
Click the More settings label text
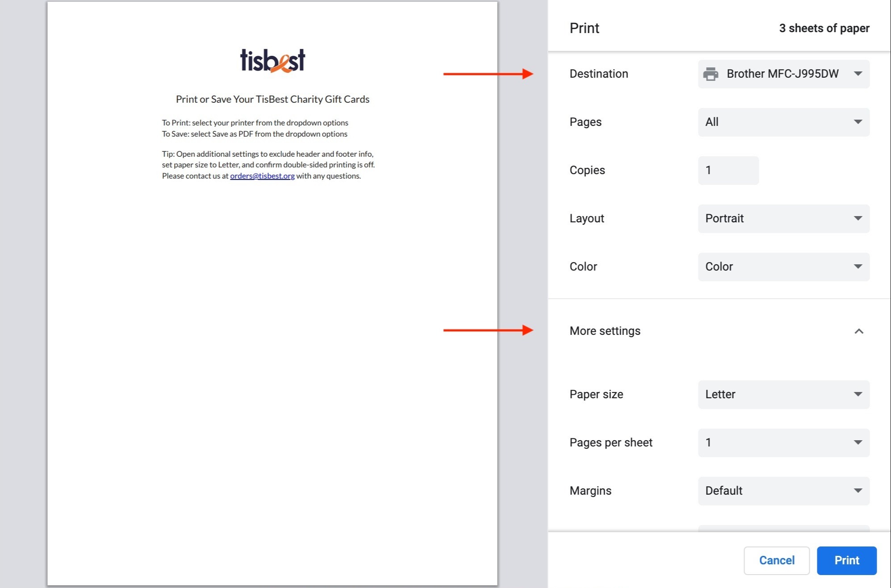[605, 331]
